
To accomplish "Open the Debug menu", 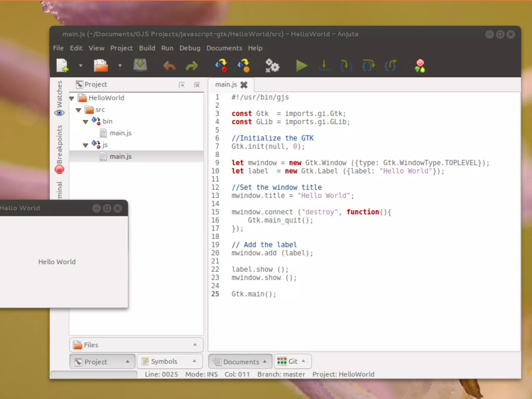I will (190, 48).
